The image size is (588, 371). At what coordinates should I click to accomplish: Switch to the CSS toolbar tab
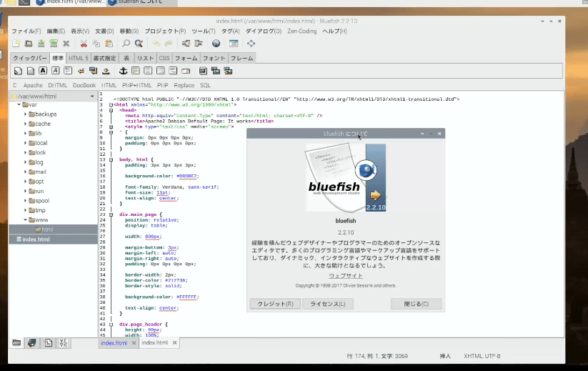coord(164,58)
